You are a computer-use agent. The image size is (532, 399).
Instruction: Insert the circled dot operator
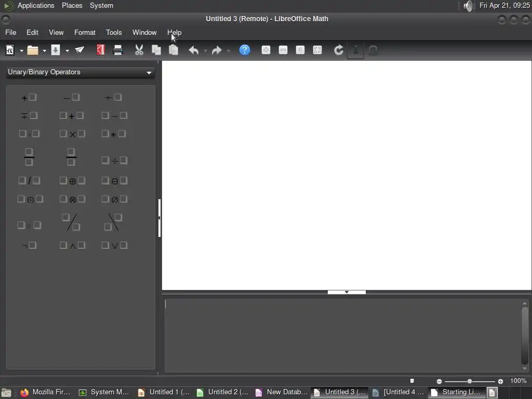(30, 199)
